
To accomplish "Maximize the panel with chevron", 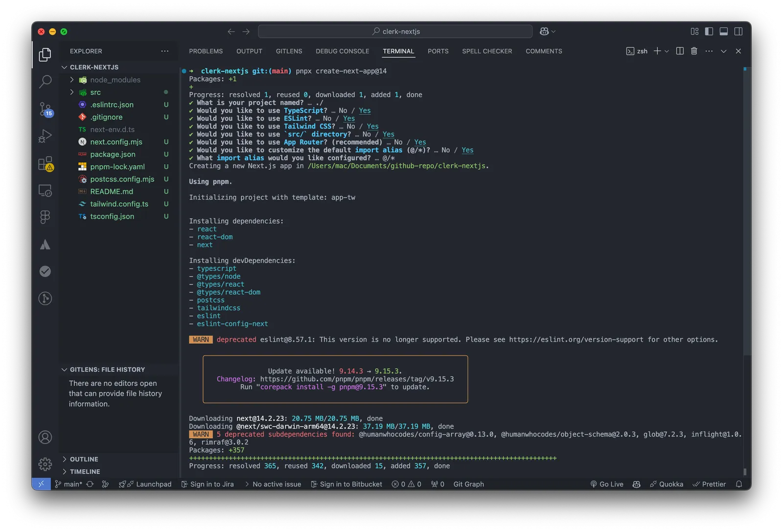I will pos(723,51).
